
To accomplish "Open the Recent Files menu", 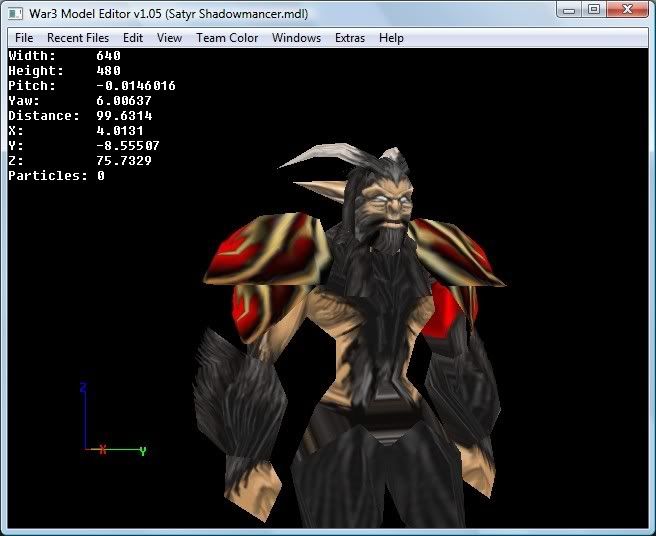I will pyautogui.click(x=78, y=38).
